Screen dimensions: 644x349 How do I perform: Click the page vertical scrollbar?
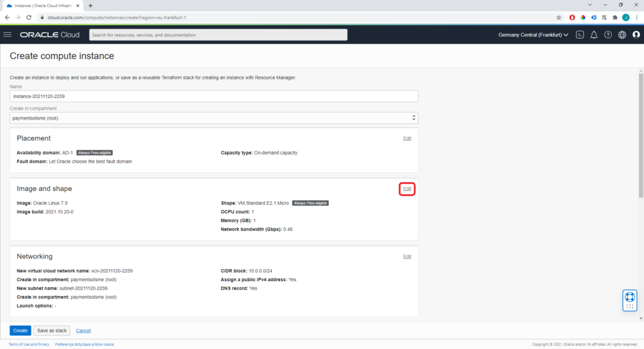pyautogui.click(x=641, y=135)
